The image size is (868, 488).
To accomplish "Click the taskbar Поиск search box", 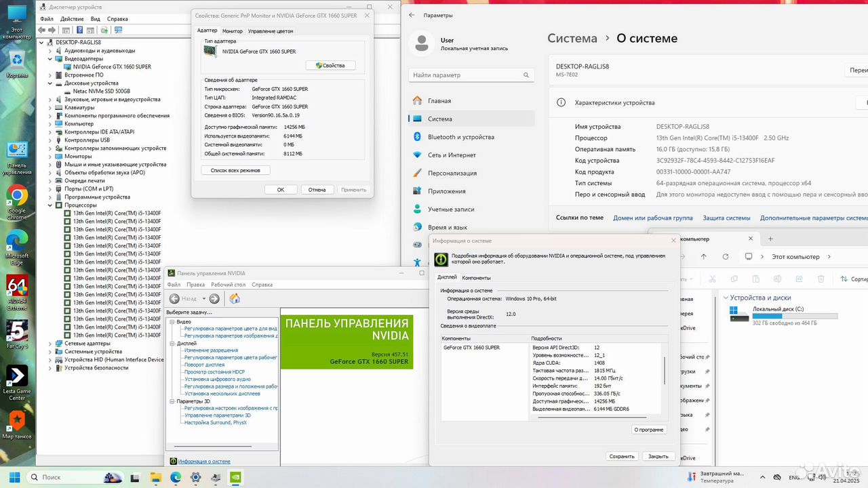I will point(75,477).
